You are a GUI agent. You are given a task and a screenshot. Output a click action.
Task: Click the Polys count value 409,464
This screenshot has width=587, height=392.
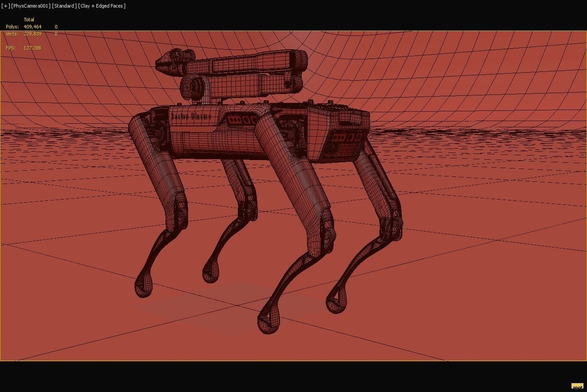click(x=32, y=27)
